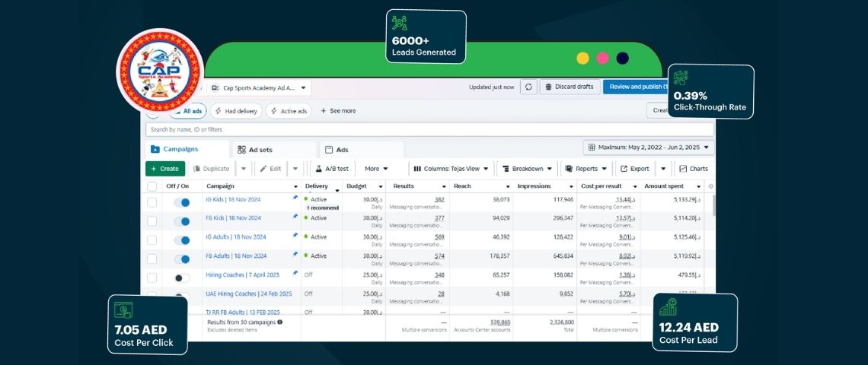Click the Had delivery lightning filter

pos(236,111)
